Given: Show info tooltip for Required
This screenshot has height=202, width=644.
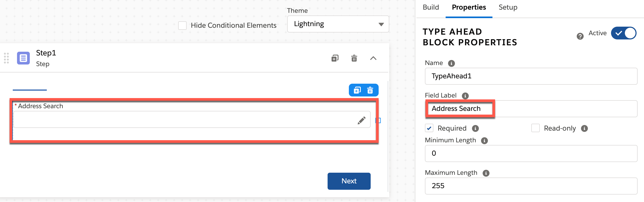Looking at the screenshot, I should pyautogui.click(x=475, y=128).
